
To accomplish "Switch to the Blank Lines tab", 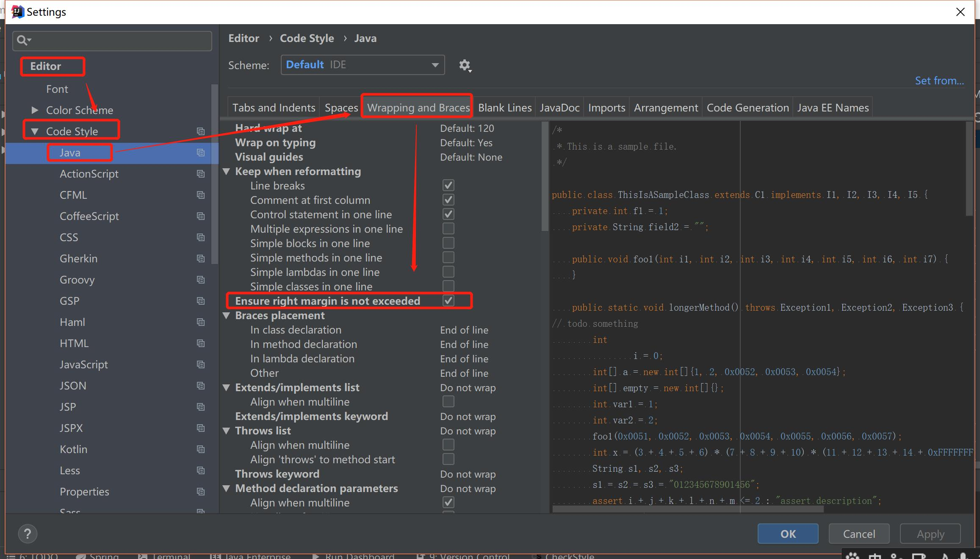I will [x=504, y=108].
